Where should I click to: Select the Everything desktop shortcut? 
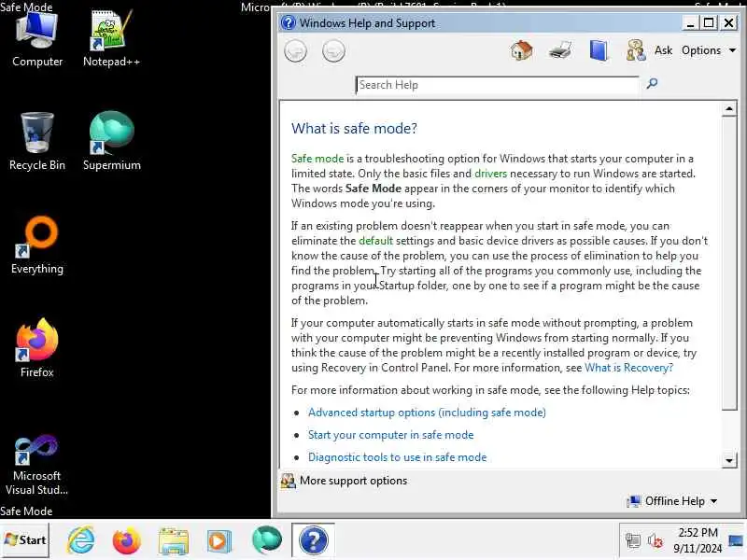click(x=37, y=245)
